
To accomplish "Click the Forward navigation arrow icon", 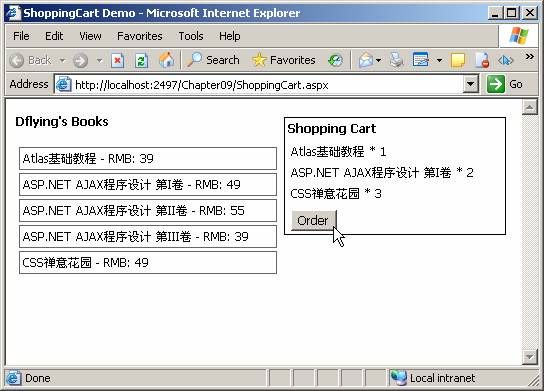I will pos(80,61).
